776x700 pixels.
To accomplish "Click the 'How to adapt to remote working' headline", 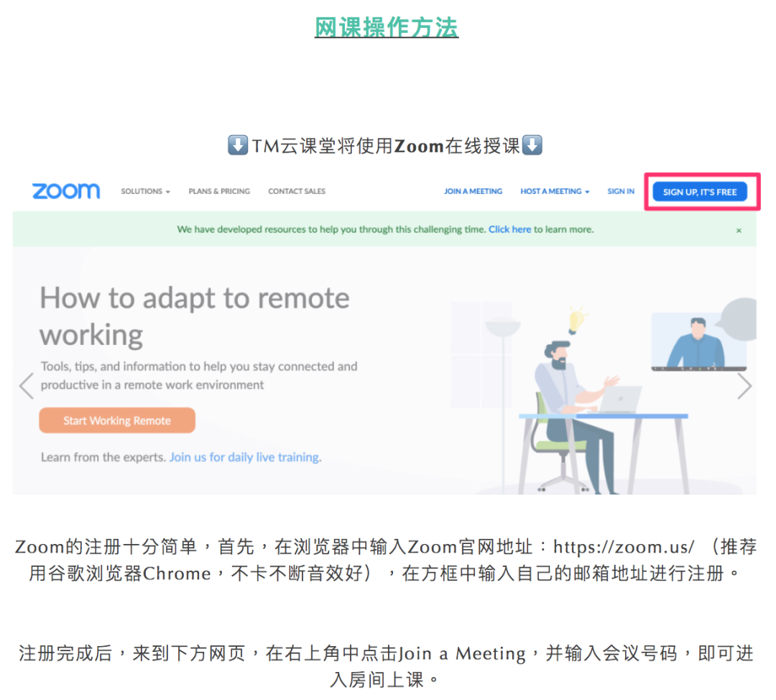I will (195, 316).
